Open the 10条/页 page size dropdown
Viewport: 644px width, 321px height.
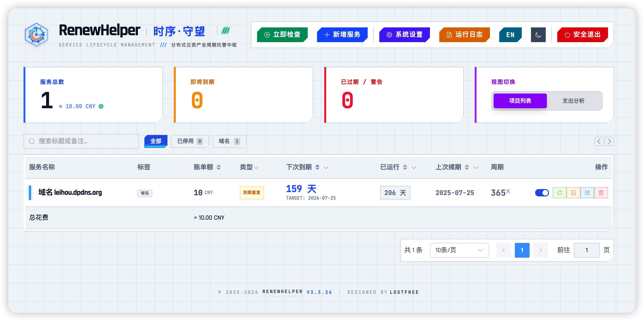tap(459, 250)
